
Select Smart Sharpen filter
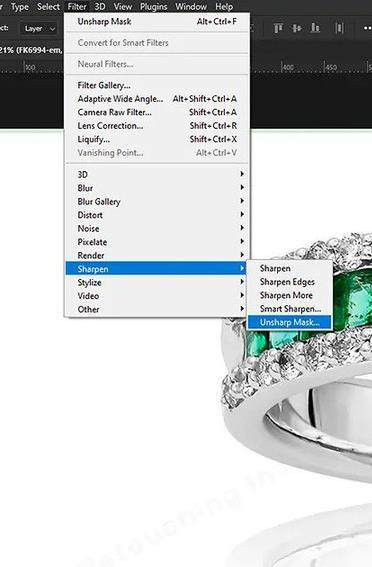pyautogui.click(x=289, y=309)
